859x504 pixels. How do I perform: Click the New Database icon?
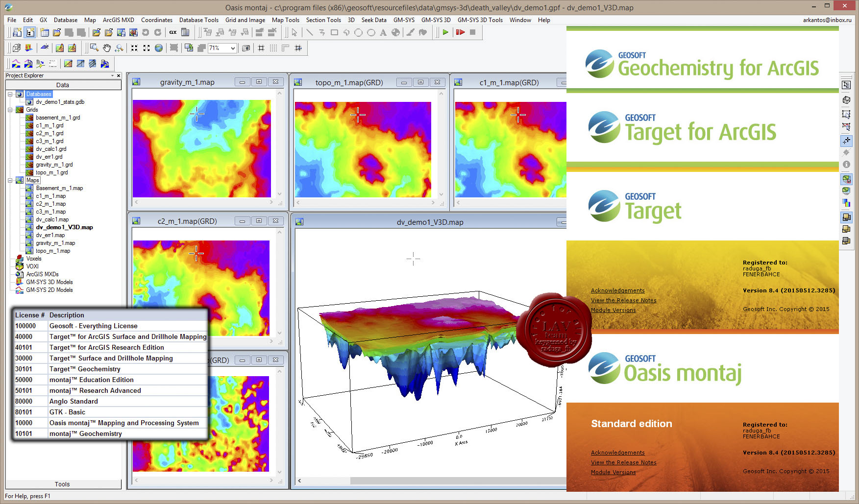tap(45, 32)
